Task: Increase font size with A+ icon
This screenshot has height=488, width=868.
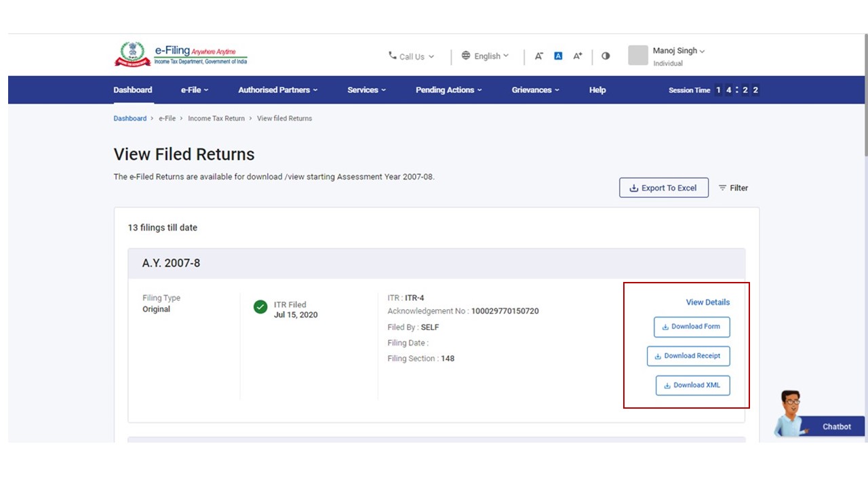Action: [x=578, y=56]
